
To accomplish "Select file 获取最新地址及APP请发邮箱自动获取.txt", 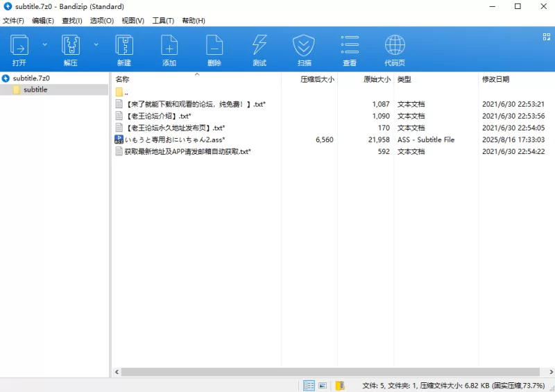I will point(187,151).
